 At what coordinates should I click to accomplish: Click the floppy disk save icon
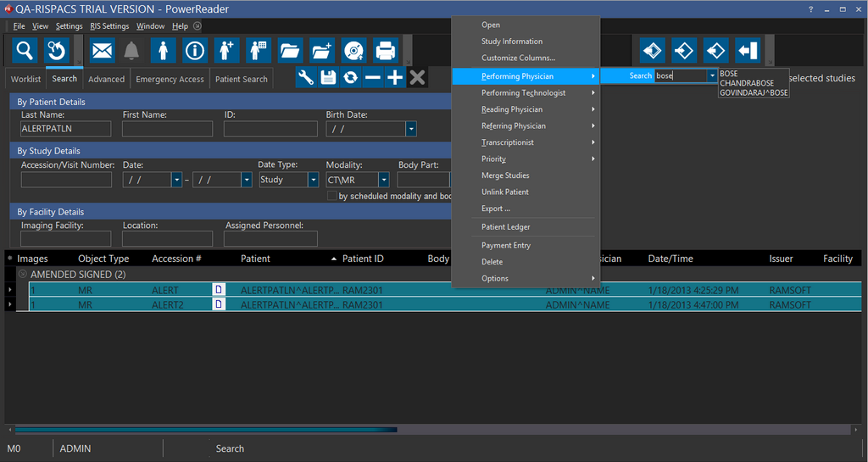[x=328, y=78]
